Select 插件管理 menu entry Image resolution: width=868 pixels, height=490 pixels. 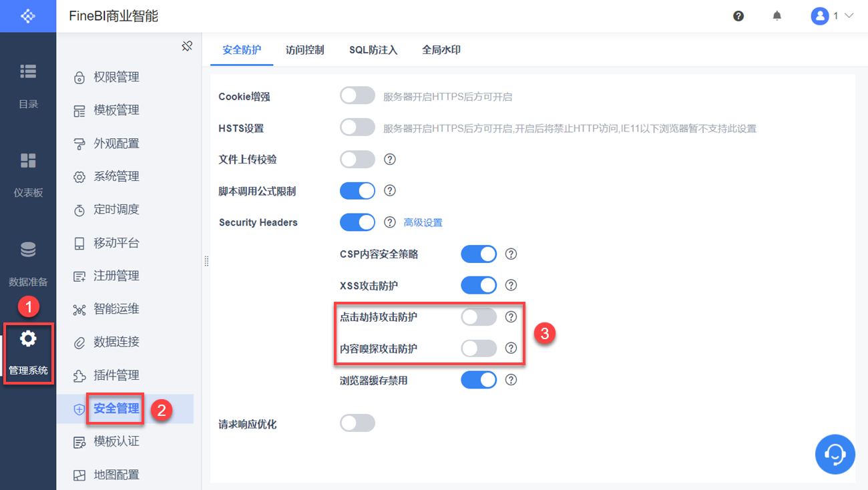pos(116,375)
